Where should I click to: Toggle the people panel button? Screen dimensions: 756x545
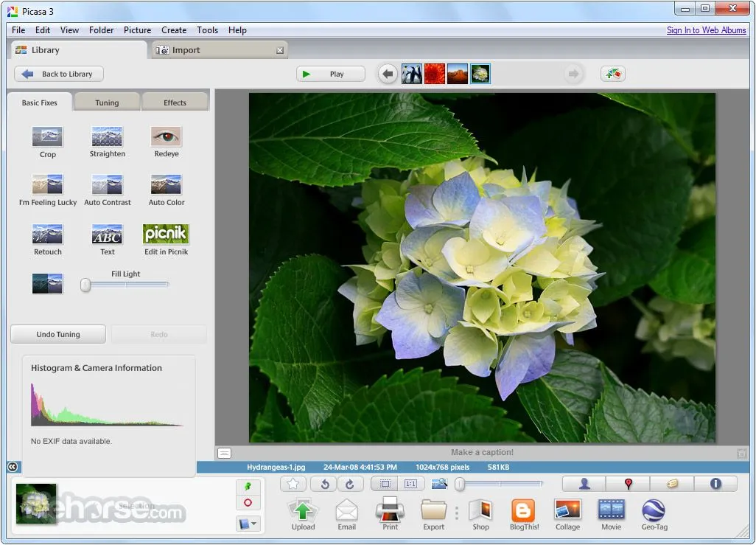(584, 484)
